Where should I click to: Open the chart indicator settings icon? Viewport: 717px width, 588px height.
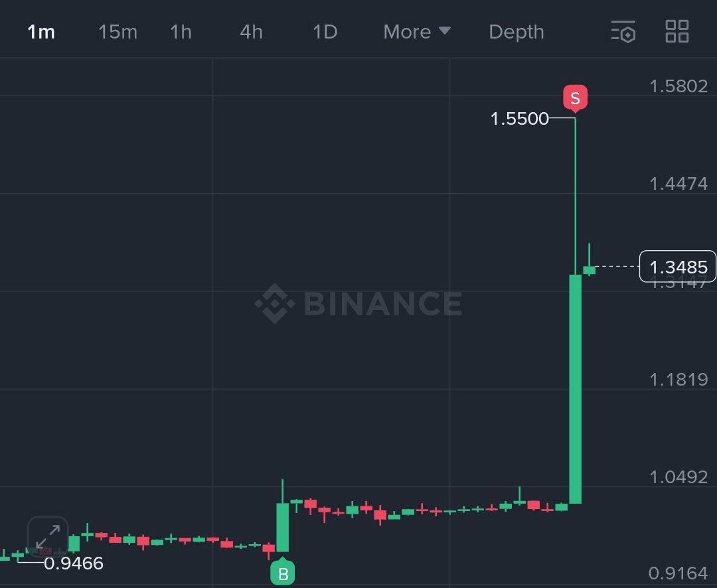(623, 32)
